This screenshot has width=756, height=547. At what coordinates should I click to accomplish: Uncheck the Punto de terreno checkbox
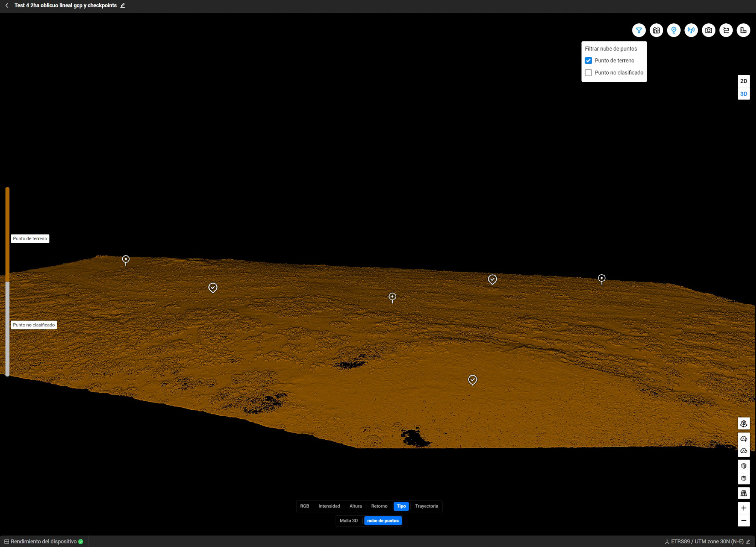point(588,61)
